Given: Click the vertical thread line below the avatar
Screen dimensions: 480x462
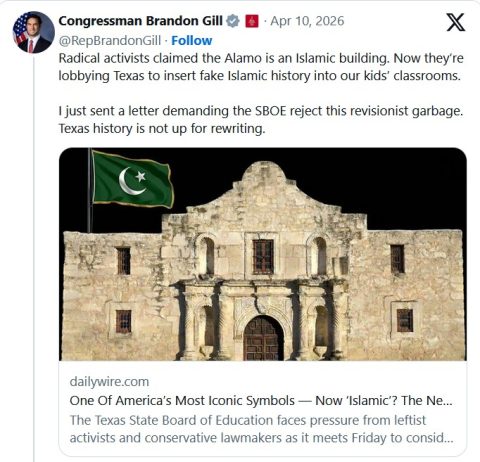Looking at the screenshot, I should coord(34,258).
